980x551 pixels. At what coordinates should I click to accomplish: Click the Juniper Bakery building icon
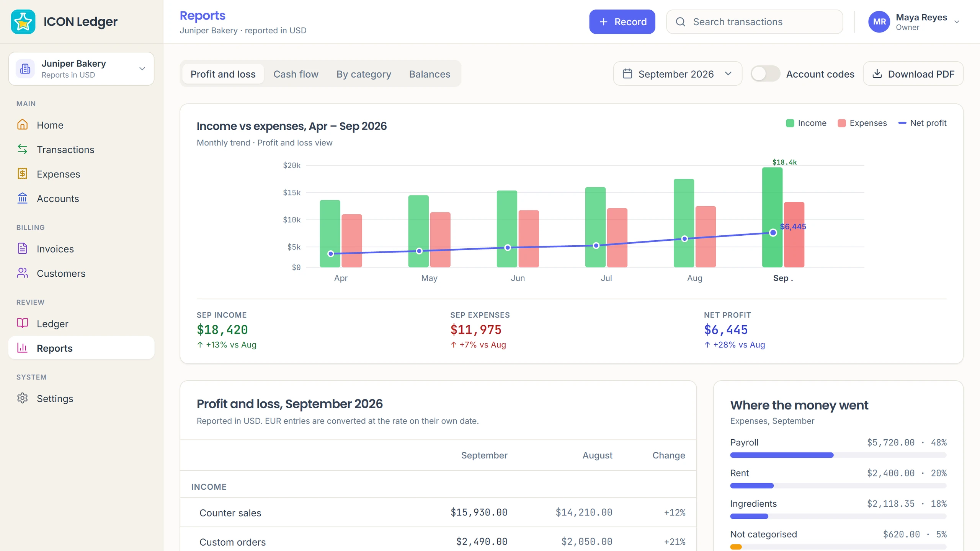click(25, 68)
